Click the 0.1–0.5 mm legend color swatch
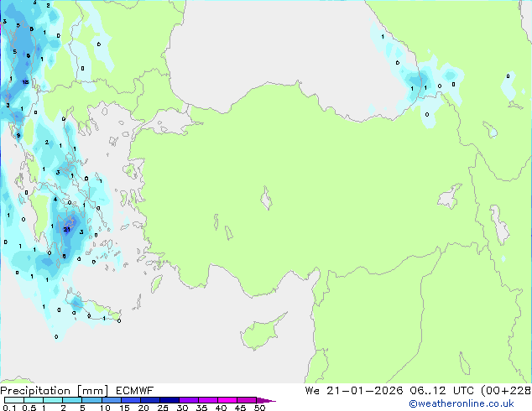 (14, 400)
